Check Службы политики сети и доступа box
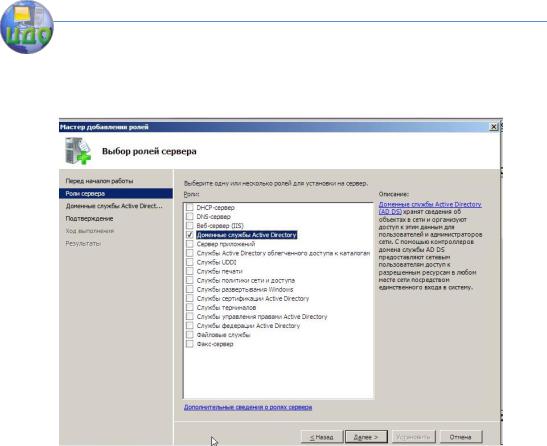547x446 pixels. [x=189, y=280]
